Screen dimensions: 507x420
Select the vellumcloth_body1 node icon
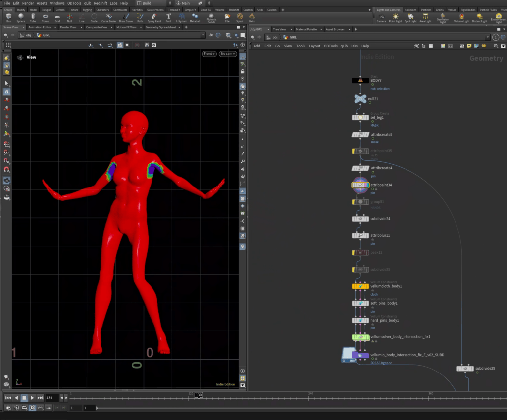(x=360, y=286)
